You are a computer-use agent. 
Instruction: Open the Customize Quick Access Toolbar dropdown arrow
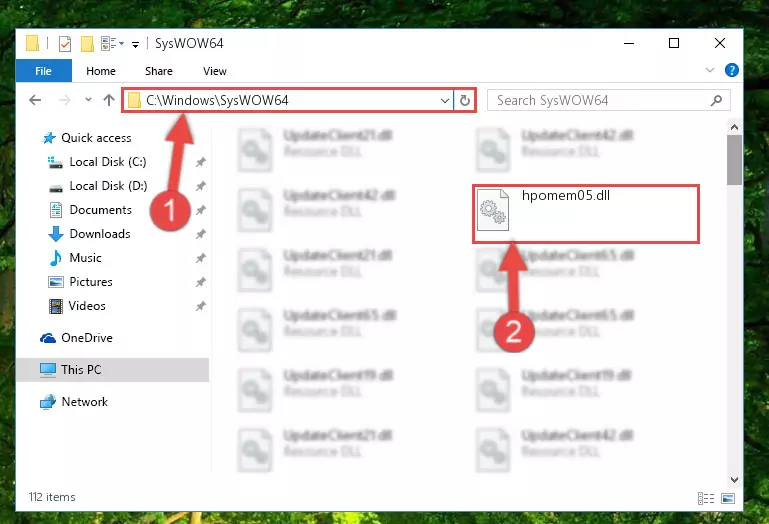coord(135,45)
